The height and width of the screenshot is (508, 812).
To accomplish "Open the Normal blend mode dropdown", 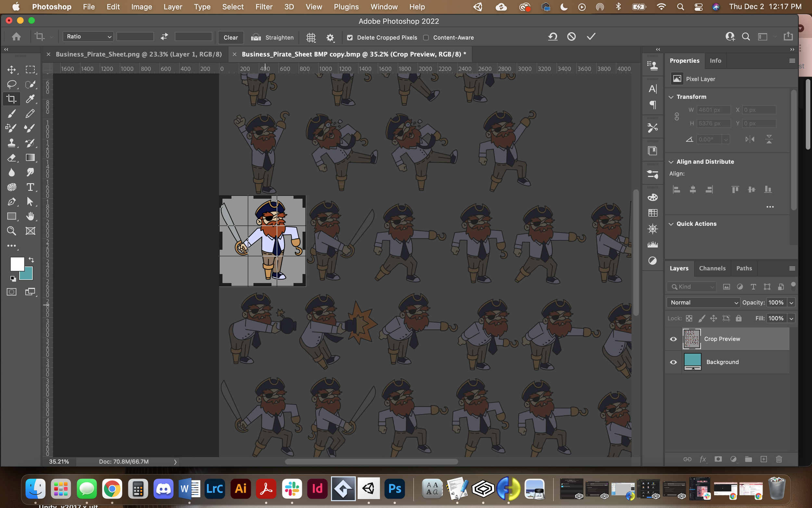I will coord(703,302).
